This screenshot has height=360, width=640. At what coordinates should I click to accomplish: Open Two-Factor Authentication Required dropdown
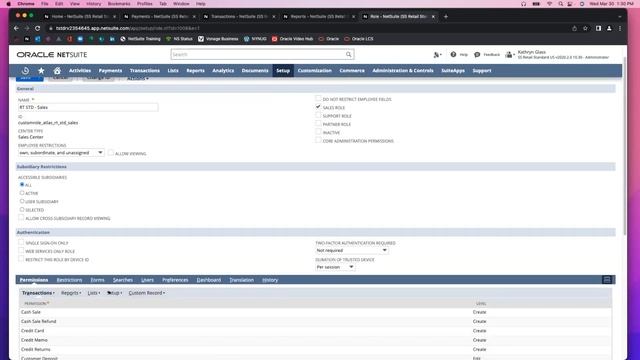(x=351, y=250)
